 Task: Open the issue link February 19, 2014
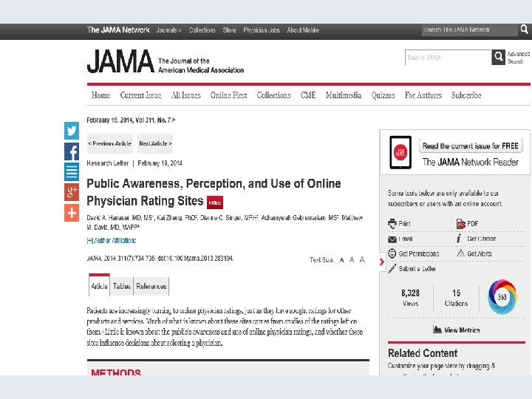pyautogui.click(x=131, y=120)
